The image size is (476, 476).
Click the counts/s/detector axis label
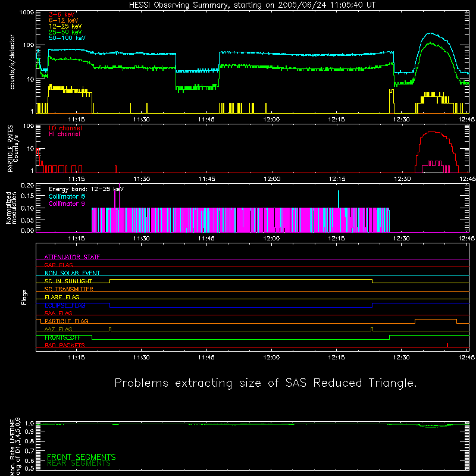point(12,62)
